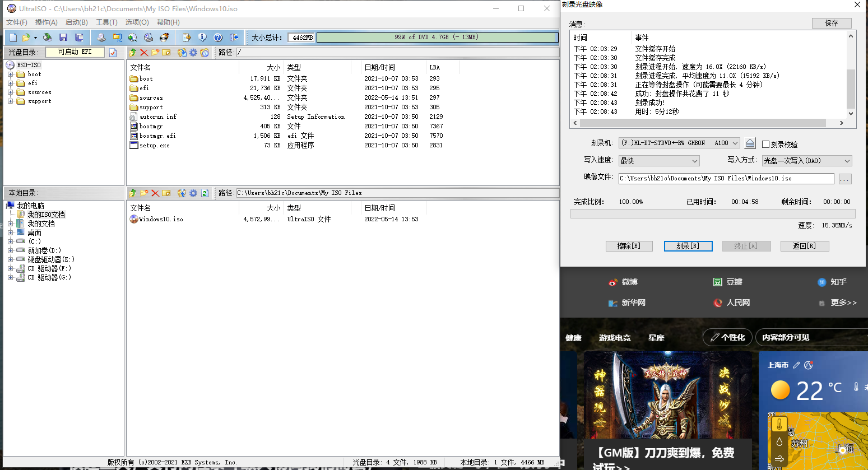Image resolution: width=868 pixels, height=470 pixels.
Task: Expand the boot folder in disc tree
Action: 10,74
